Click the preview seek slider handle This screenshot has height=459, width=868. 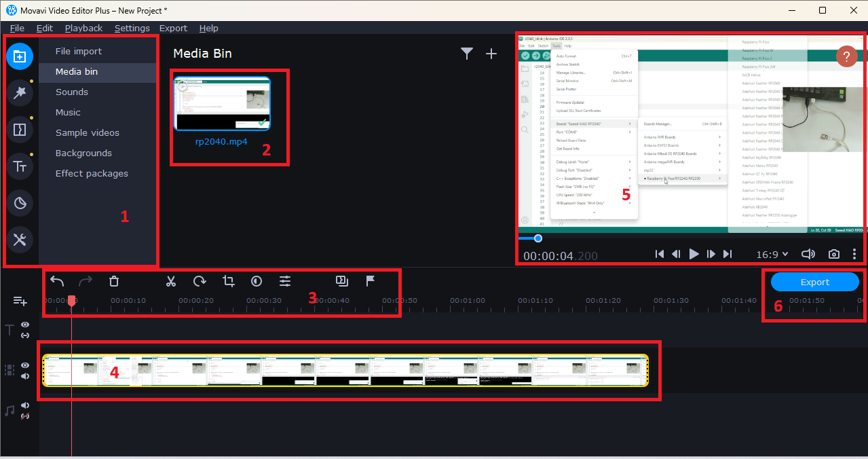click(x=538, y=238)
